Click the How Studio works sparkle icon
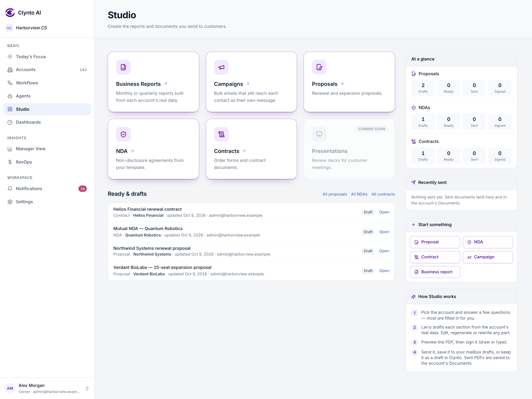Viewport: 532px width, 399px height. (413, 297)
